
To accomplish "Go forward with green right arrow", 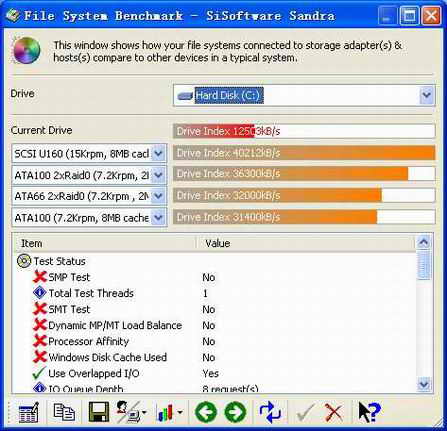I will pos(235,412).
